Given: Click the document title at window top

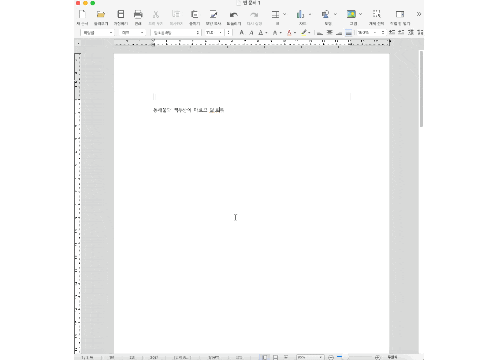Looking at the screenshot, I should click(251, 3).
